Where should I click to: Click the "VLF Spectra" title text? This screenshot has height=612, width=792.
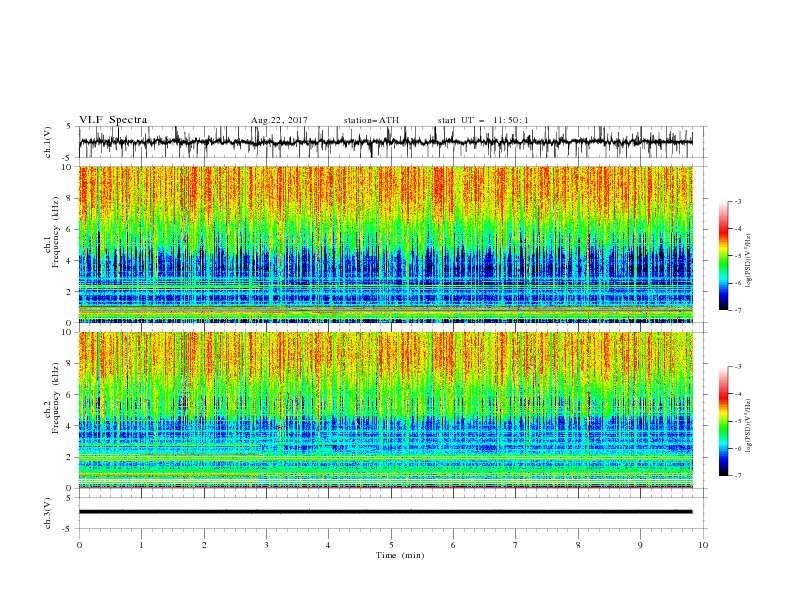113,120
